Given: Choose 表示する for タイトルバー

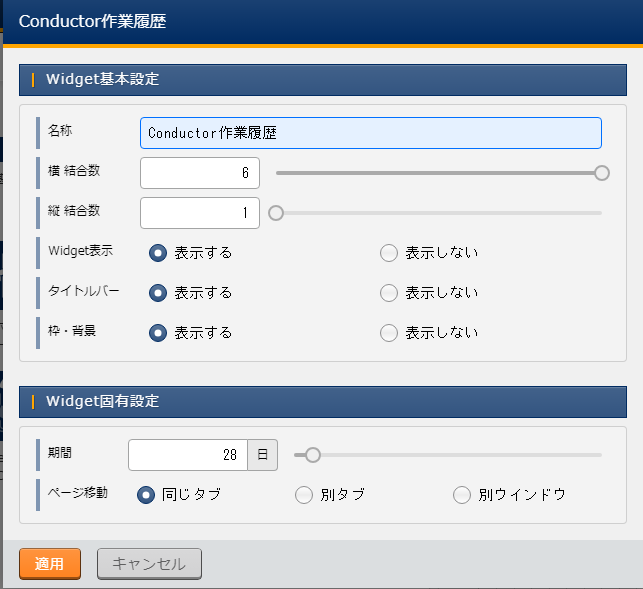Looking at the screenshot, I should (x=158, y=293).
